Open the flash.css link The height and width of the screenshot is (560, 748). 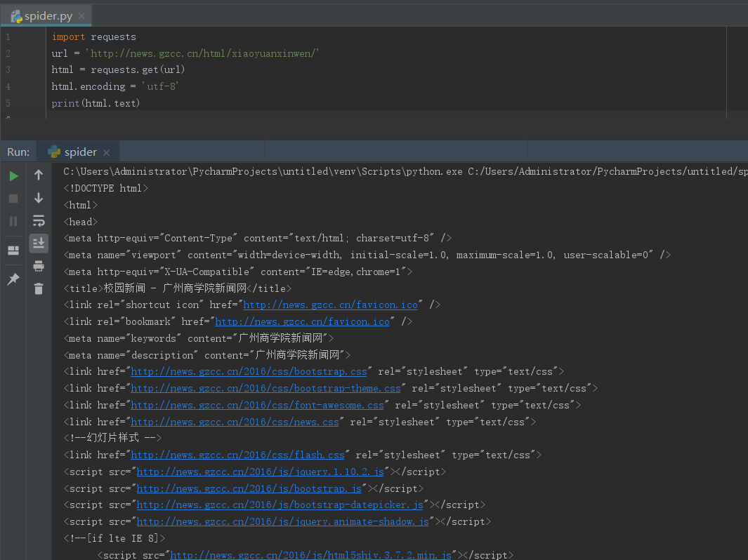[x=237, y=455]
